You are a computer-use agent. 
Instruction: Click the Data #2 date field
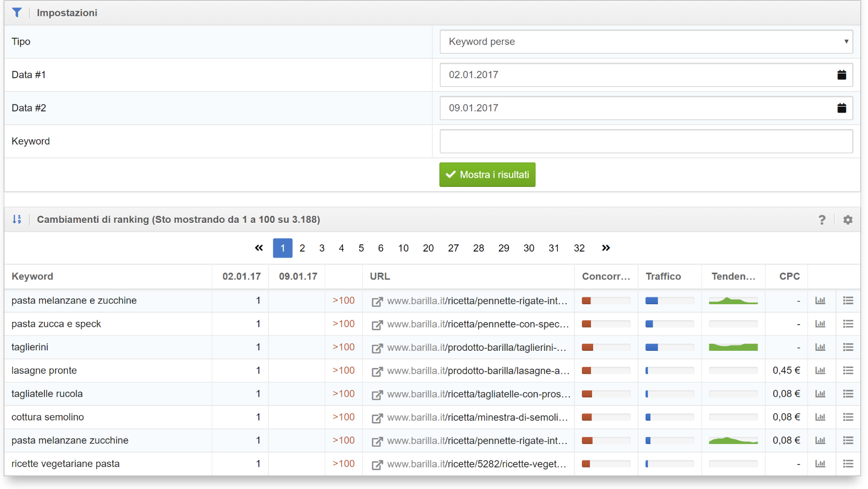[x=646, y=108]
